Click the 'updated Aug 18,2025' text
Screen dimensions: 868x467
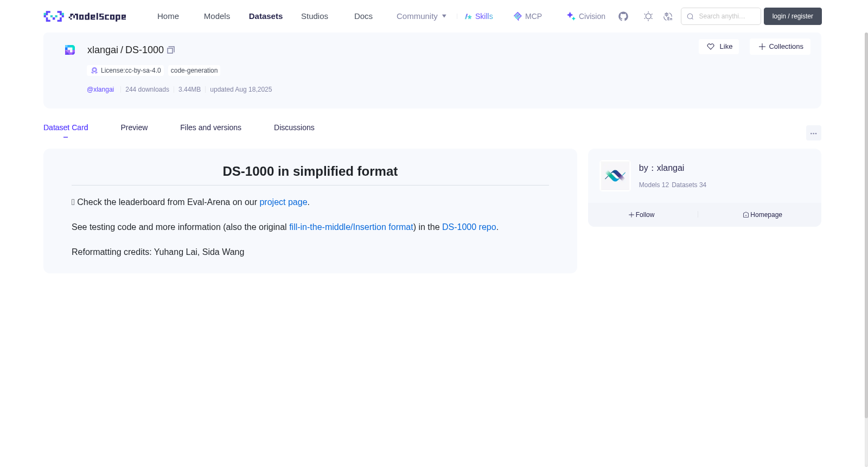pyautogui.click(x=241, y=89)
